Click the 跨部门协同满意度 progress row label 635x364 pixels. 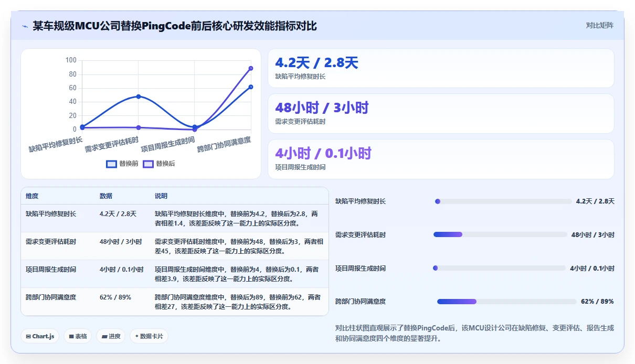pyautogui.click(x=361, y=302)
